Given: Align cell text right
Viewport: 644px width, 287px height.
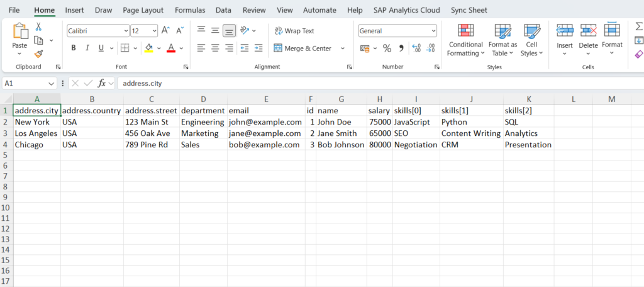Looking at the screenshot, I should pos(229,48).
